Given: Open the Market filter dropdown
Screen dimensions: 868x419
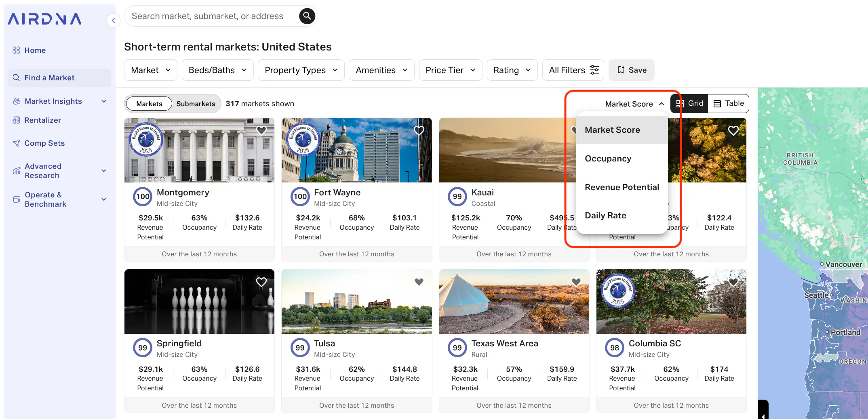Looking at the screenshot, I should point(151,70).
